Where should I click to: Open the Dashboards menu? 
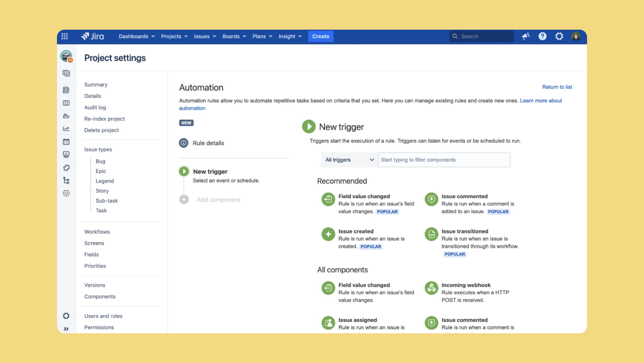[x=137, y=36]
